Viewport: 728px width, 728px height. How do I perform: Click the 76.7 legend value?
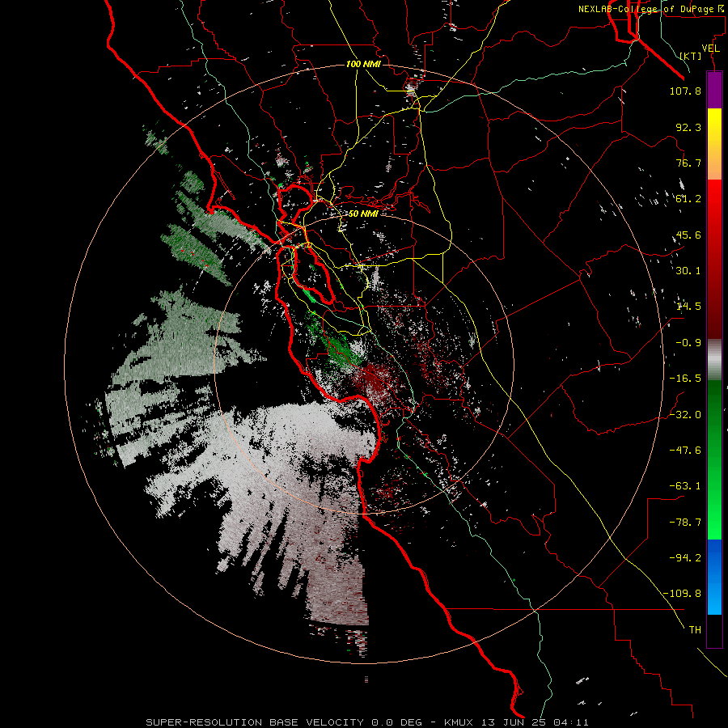[x=688, y=163]
